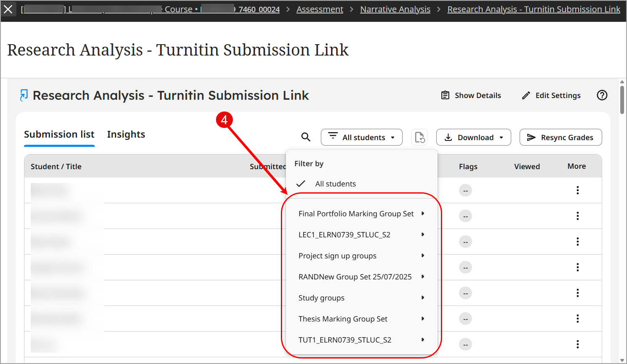Click the scrollbar down arrow

click(x=622, y=361)
